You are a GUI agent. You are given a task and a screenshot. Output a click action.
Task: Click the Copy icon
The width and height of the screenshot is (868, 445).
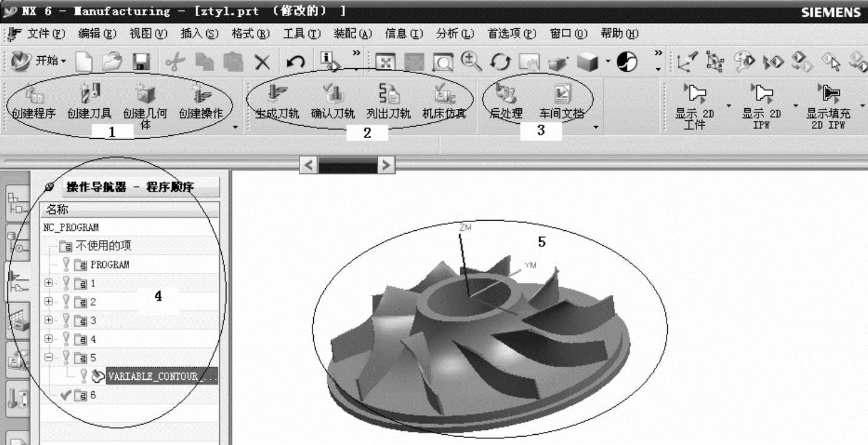(x=205, y=62)
